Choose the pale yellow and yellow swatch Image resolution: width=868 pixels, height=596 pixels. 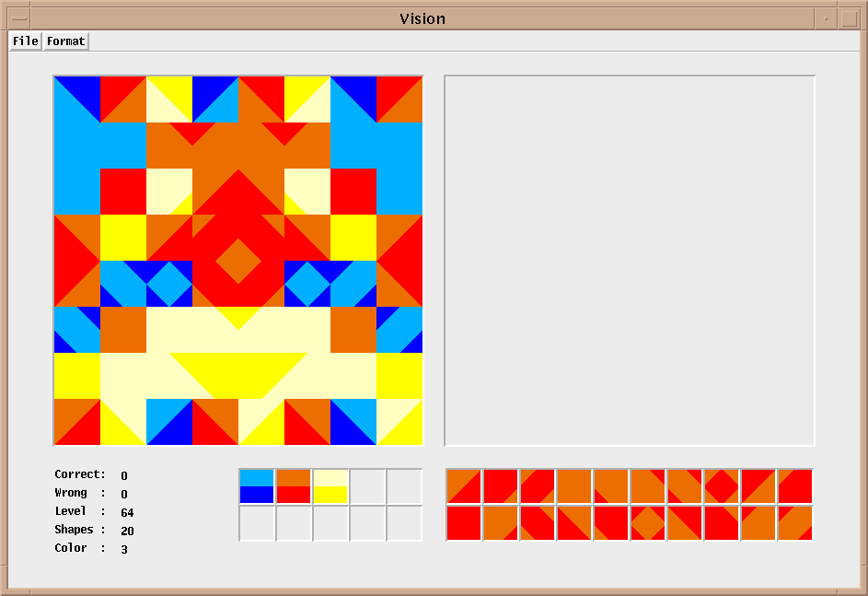(330, 486)
